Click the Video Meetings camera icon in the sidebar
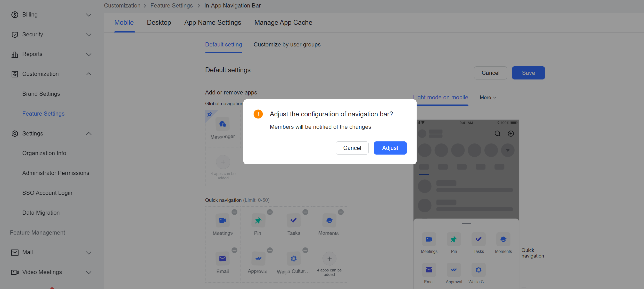Image resolution: width=644 pixels, height=289 pixels. click(15, 272)
